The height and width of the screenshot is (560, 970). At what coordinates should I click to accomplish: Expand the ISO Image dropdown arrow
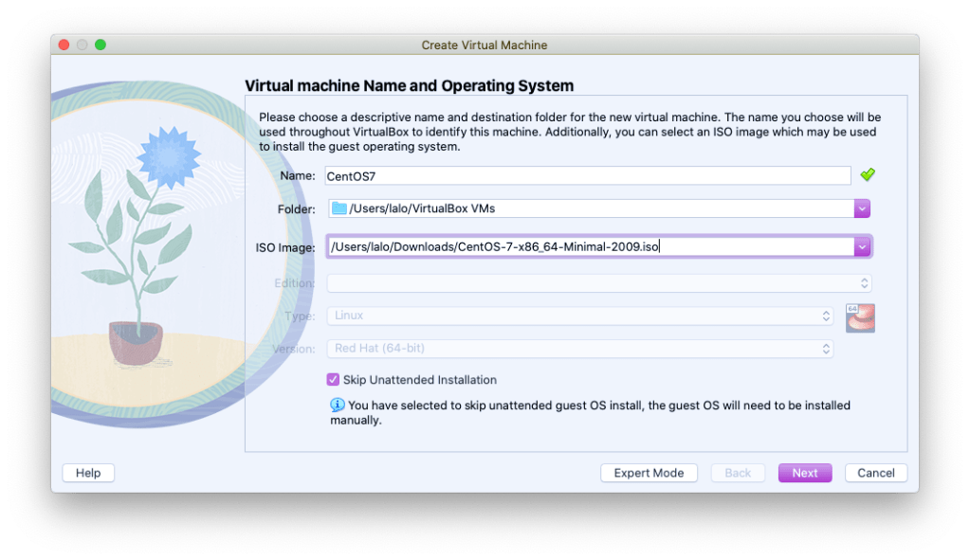(x=862, y=246)
